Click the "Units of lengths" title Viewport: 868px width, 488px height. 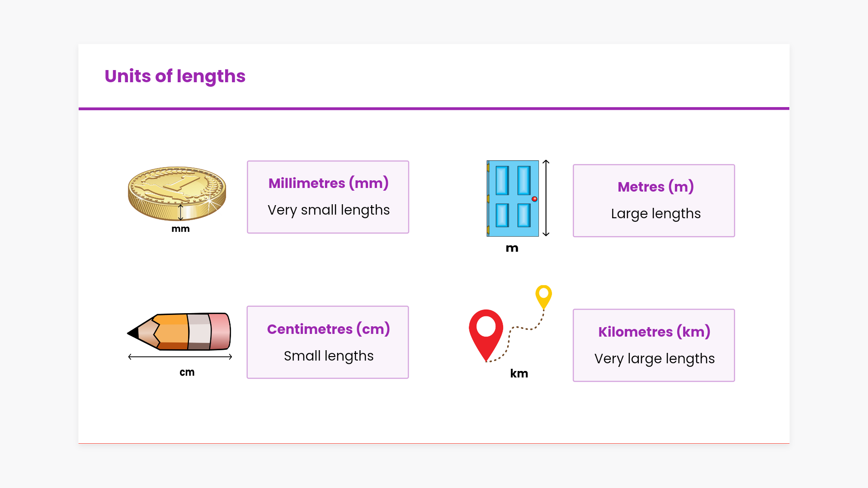tap(175, 76)
